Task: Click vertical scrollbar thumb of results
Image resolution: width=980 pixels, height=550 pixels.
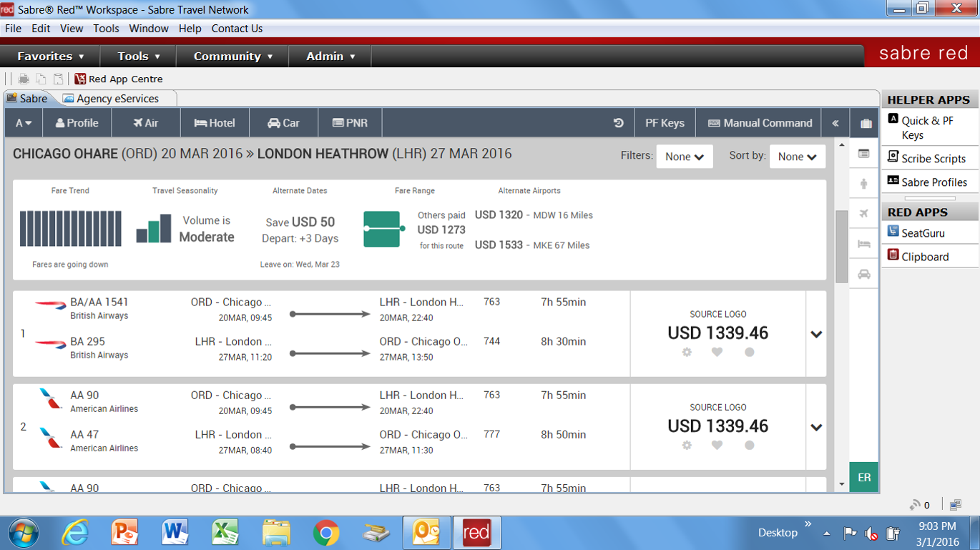Action: pos(841,247)
